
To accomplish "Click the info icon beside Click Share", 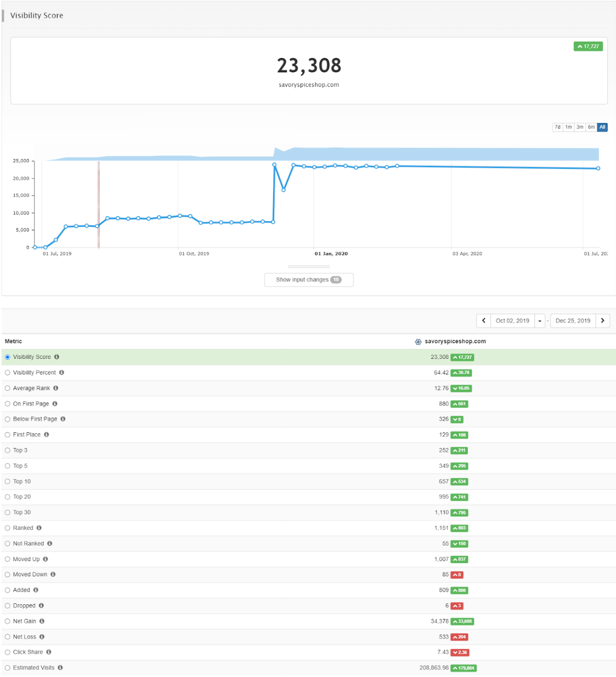I will (49, 652).
